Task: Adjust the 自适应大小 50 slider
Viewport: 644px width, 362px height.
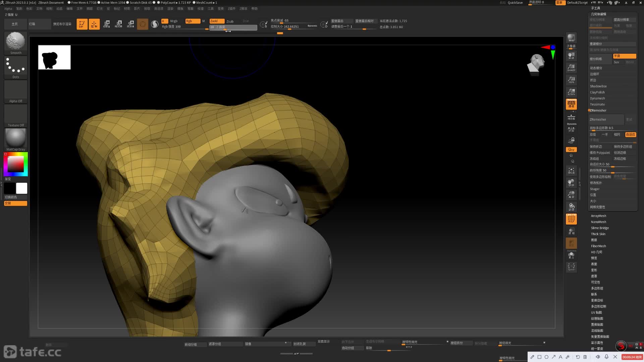Action: [612, 165]
